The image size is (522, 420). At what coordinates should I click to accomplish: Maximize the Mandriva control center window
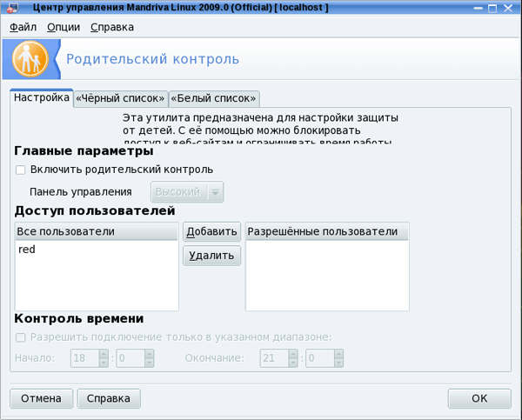[492, 8]
